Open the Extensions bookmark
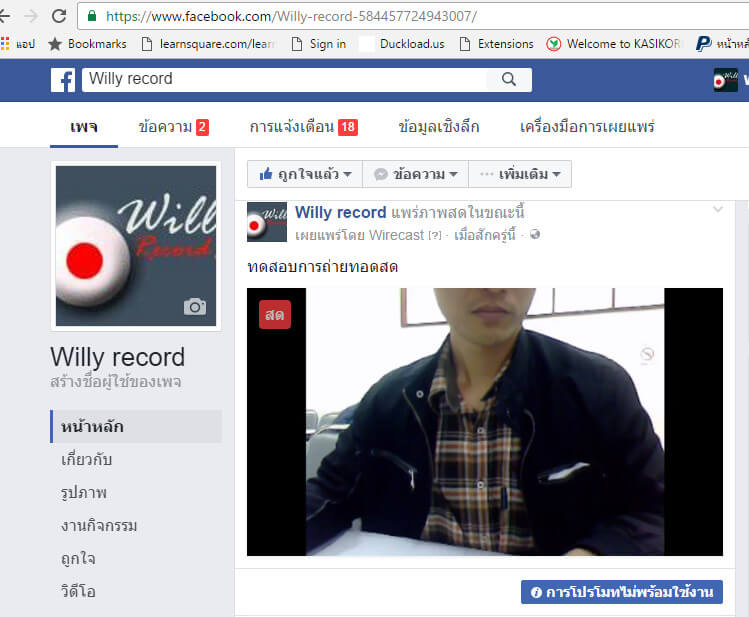Screen dimensions: 749x617 pos(496,44)
